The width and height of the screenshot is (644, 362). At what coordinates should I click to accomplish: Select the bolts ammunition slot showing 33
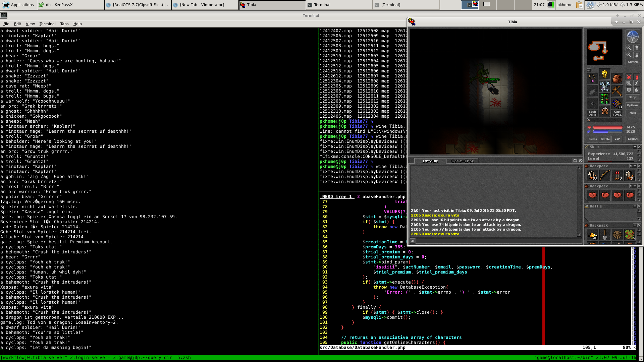[x=617, y=104]
